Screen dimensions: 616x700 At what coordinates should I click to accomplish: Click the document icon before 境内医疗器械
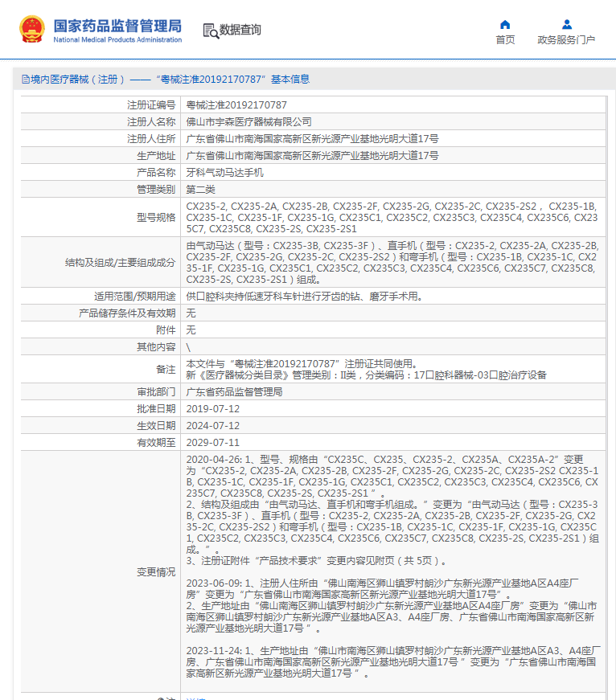(x=26, y=80)
